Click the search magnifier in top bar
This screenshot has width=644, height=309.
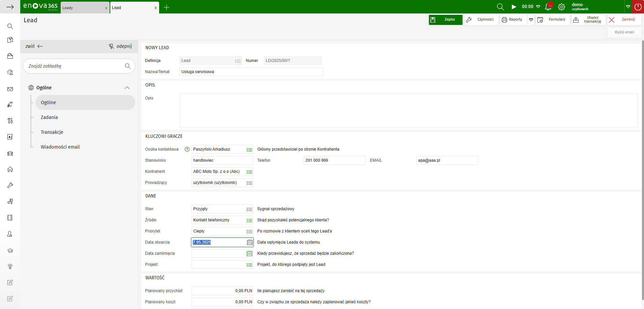(x=500, y=7)
